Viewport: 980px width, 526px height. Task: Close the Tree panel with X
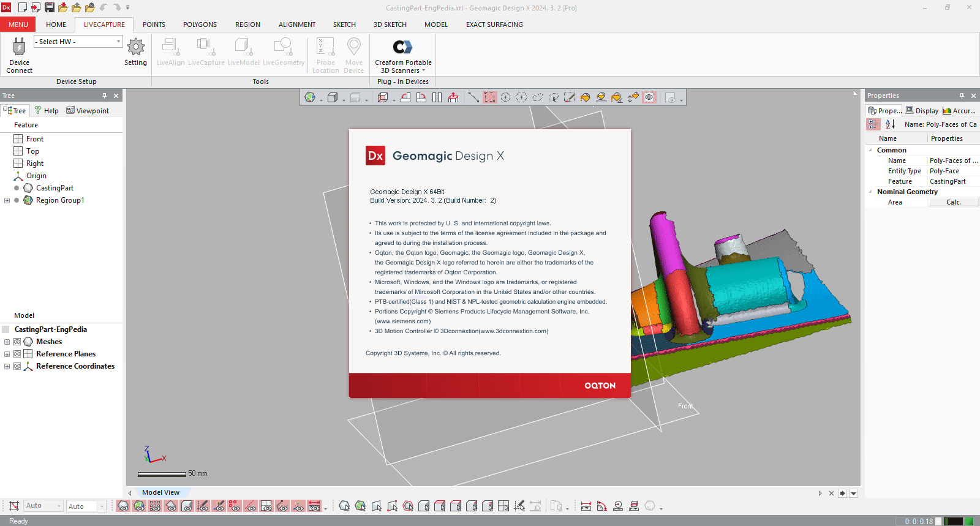116,96
